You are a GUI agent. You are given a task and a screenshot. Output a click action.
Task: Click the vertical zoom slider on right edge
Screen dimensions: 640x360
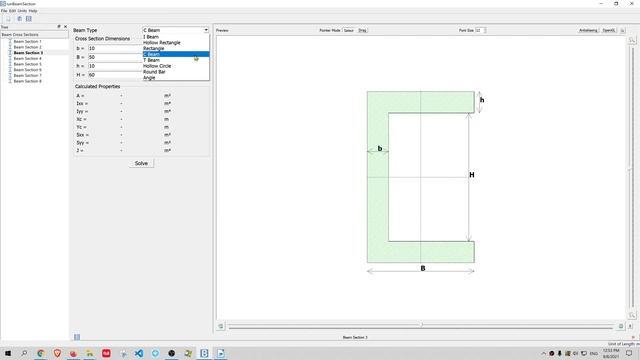coord(632,178)
